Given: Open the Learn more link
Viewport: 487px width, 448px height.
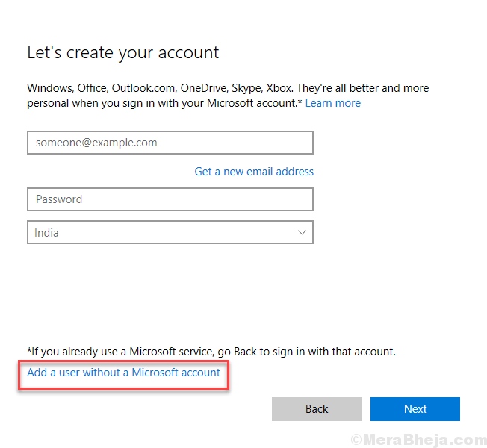Looking at the screenshot, I should pos(332,103).
